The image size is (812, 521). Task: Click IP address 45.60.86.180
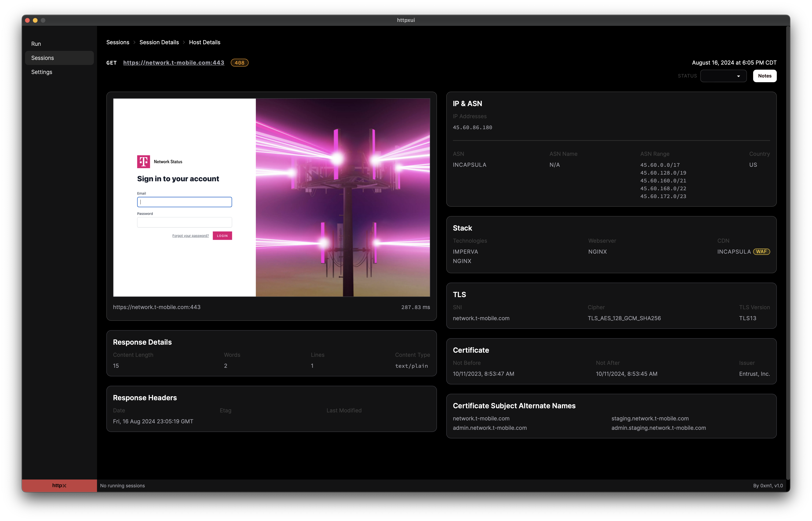(472, 128)
